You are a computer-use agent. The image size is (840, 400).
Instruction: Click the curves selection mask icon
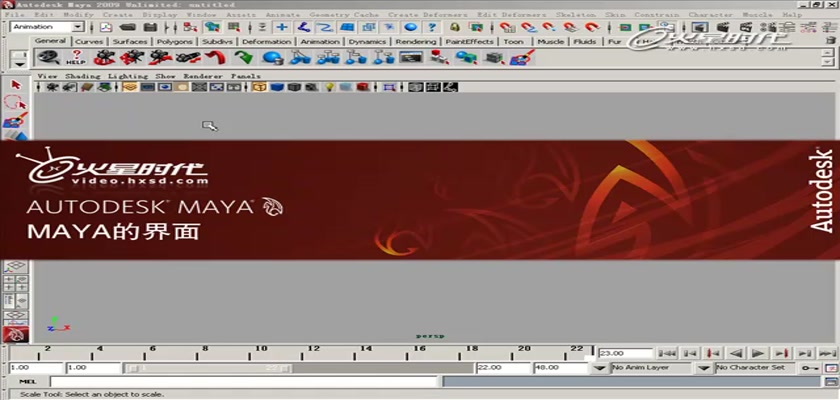point(325,27)
